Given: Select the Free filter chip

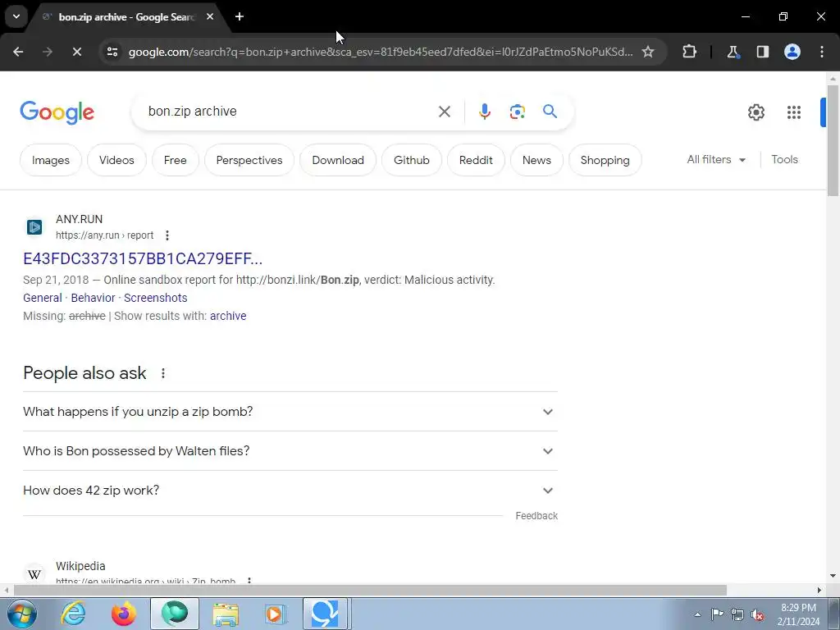Looking at the screenshot, I should tap(176, 160).
